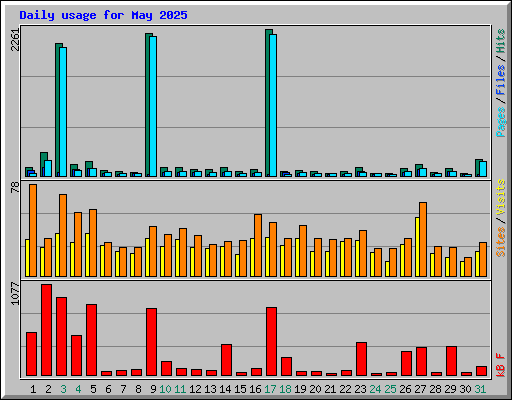Click the 'Daily usage for May 2025' title
Image resolution: width=512 pixels, height=400 pixels.
coord(103,15)
